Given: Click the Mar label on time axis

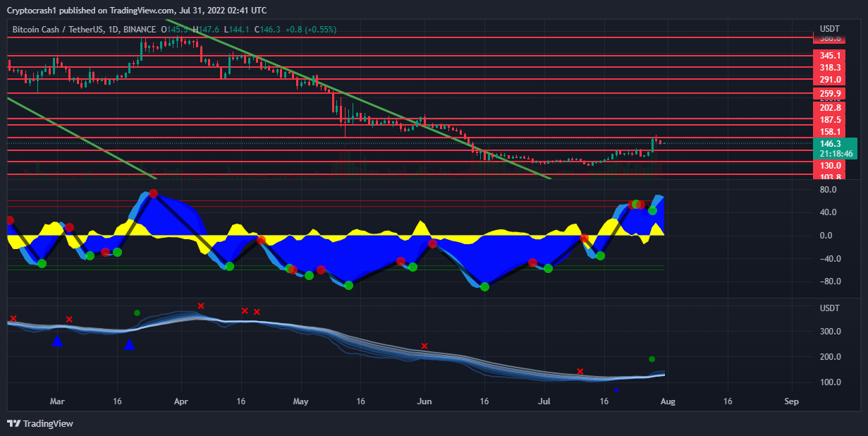Looking at the screenshot, I should [x=57, y=401].
